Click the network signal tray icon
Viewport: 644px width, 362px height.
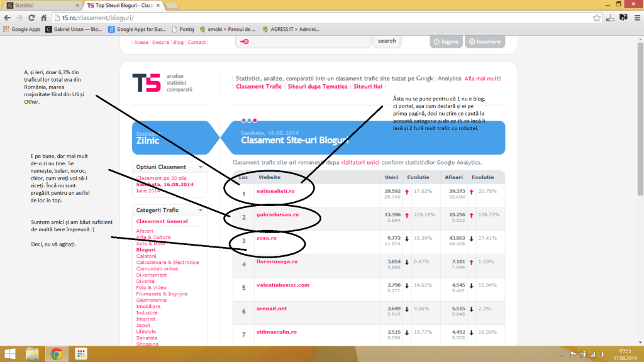point(592,354)
